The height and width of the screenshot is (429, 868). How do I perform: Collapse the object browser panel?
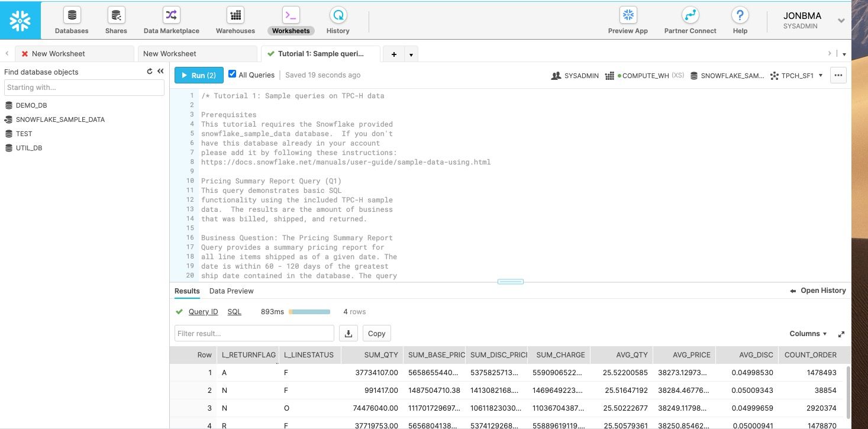[160, 72]
